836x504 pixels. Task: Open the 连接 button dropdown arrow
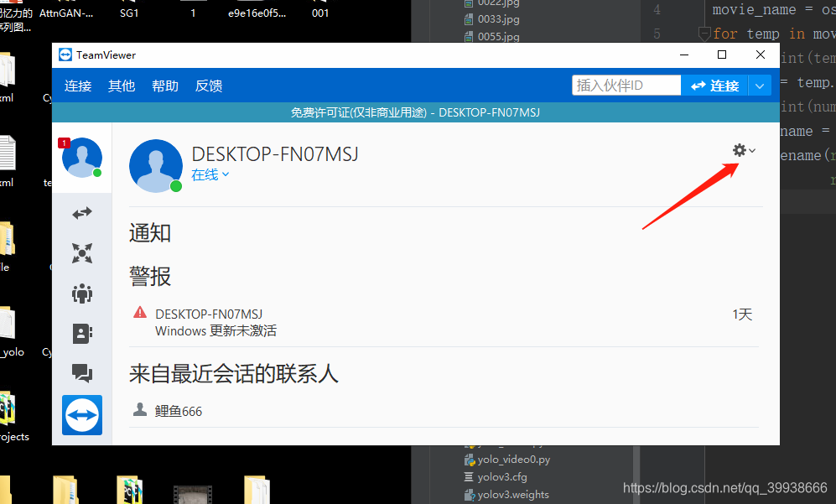[760, 86]
